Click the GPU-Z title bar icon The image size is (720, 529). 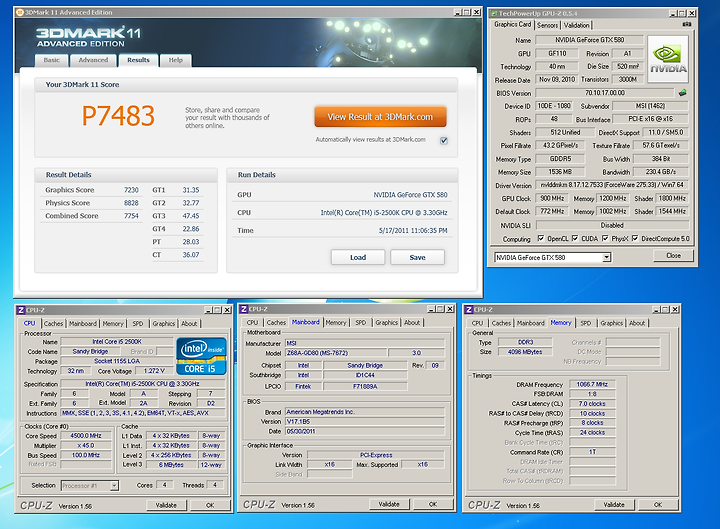(x=495, y=13)
